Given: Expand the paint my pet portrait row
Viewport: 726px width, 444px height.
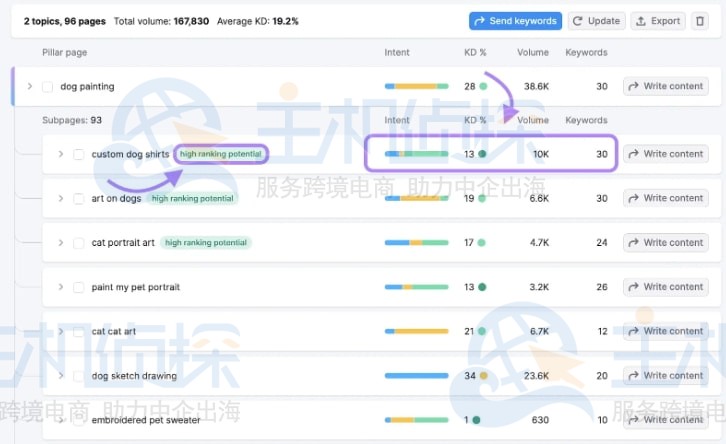Looking at the screenshot, I should point(61,288).
